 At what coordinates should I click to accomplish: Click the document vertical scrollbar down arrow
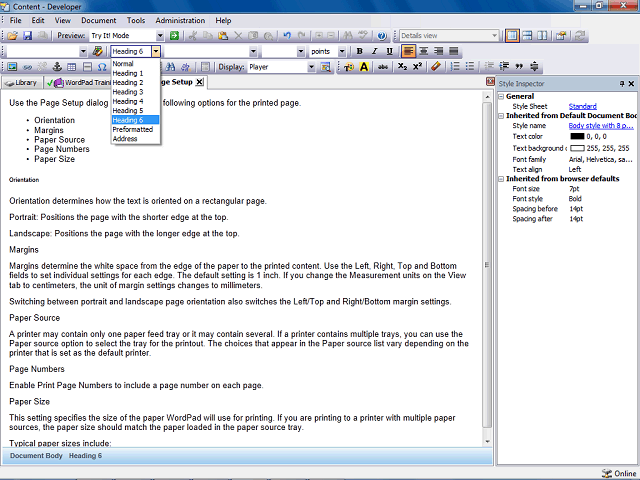tap(487, 442)
